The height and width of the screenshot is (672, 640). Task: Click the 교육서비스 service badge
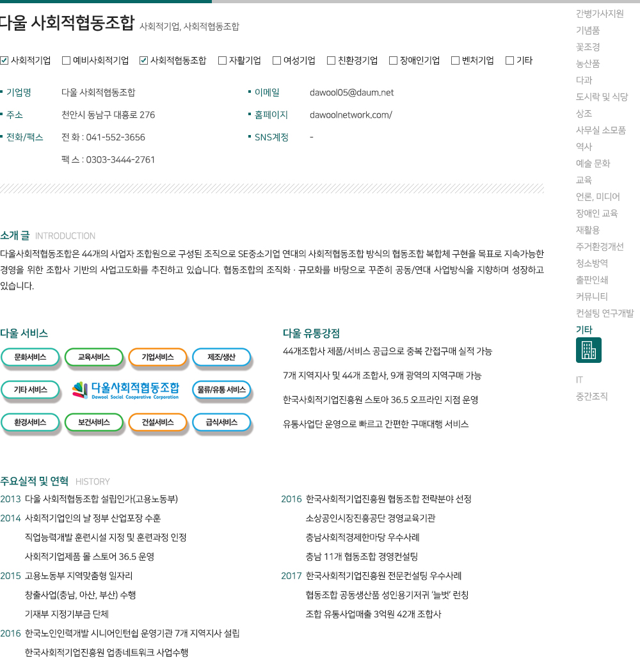coord(94,357)
